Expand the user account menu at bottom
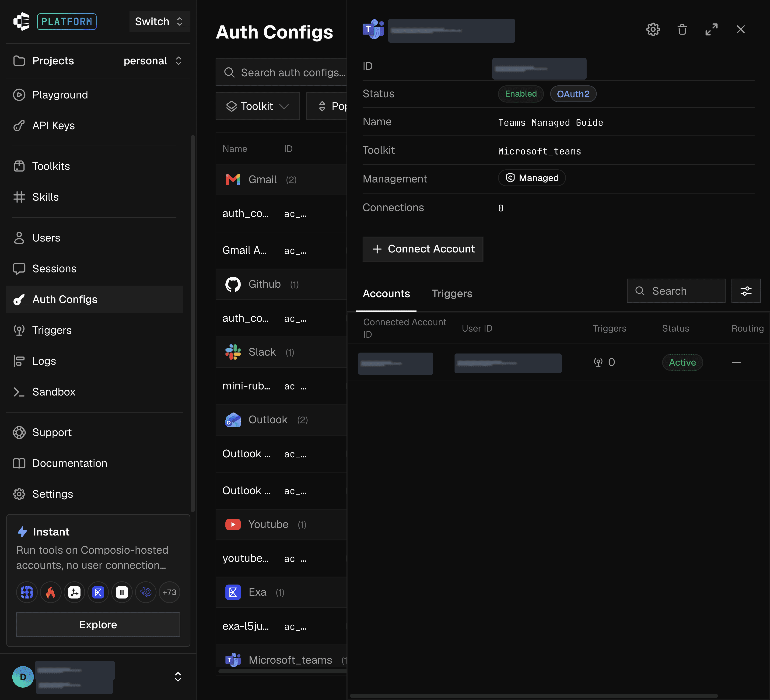Viewport: 770px width, 700px height. point(178,677)
